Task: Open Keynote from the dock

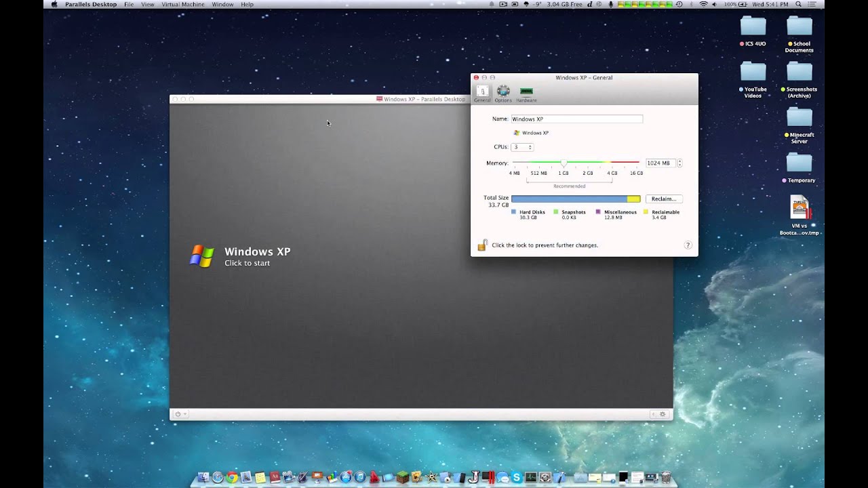Action: [317, 477]
